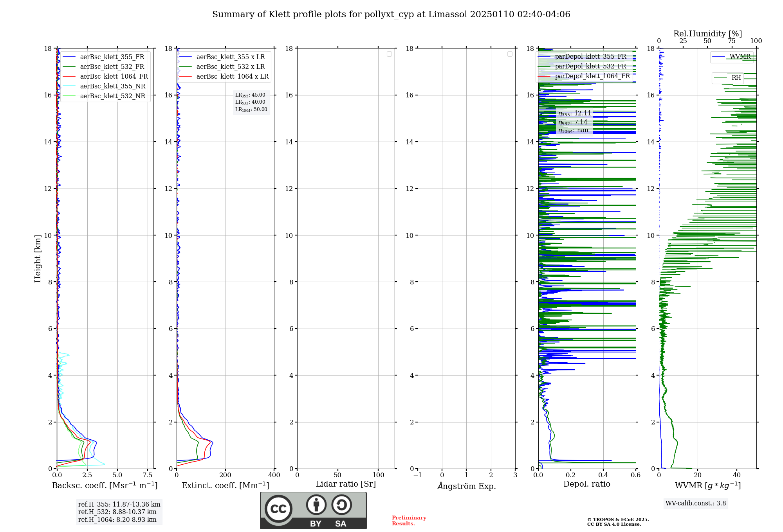
Task: Click cyan line sample for aerBsc_klett_355_NR
Action: point(69,86)
